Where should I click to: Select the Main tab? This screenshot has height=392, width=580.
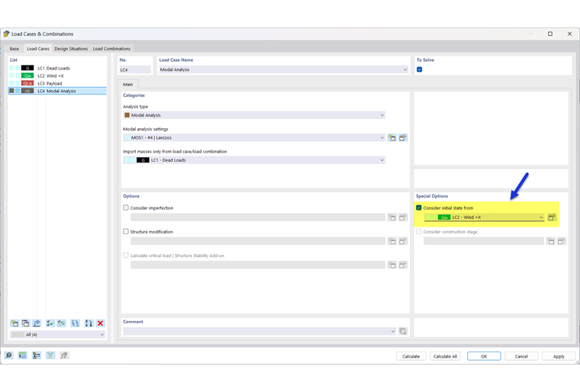point(128,85)
